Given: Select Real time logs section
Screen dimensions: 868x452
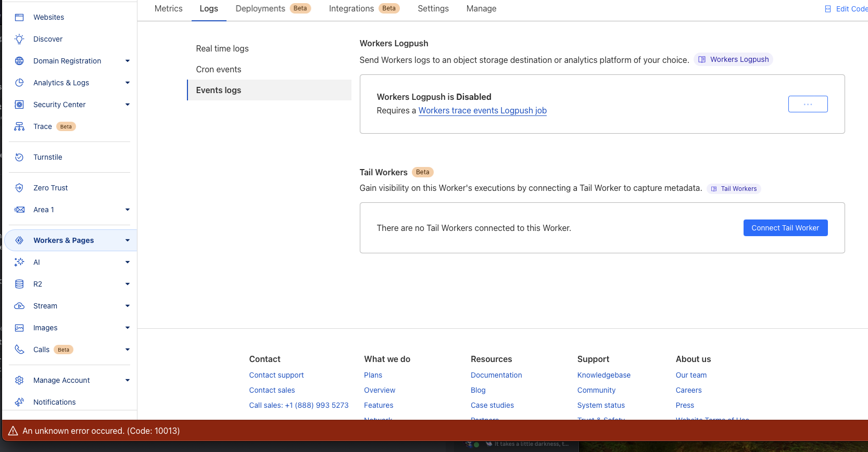Looking at the screenshot, I should (x=222, y=48).
